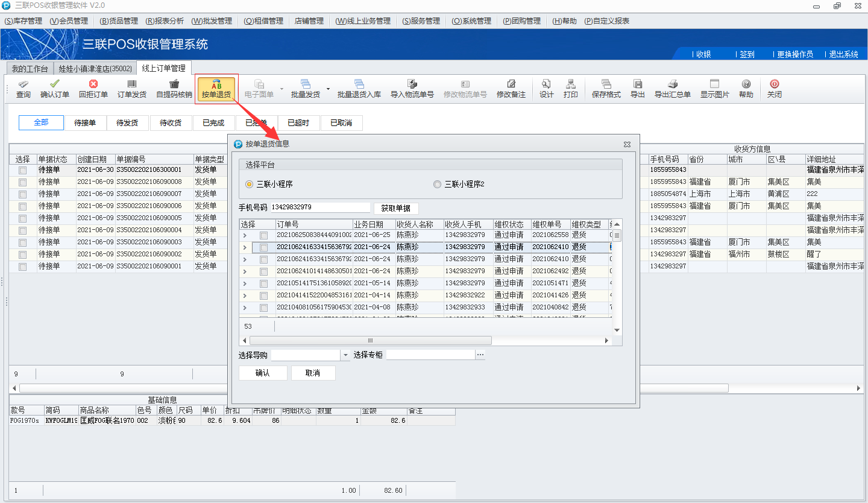This screenshot has width=868, height=503.
Task: Close the 按单退货信息 dialog with its X
Action: [627, 144]
